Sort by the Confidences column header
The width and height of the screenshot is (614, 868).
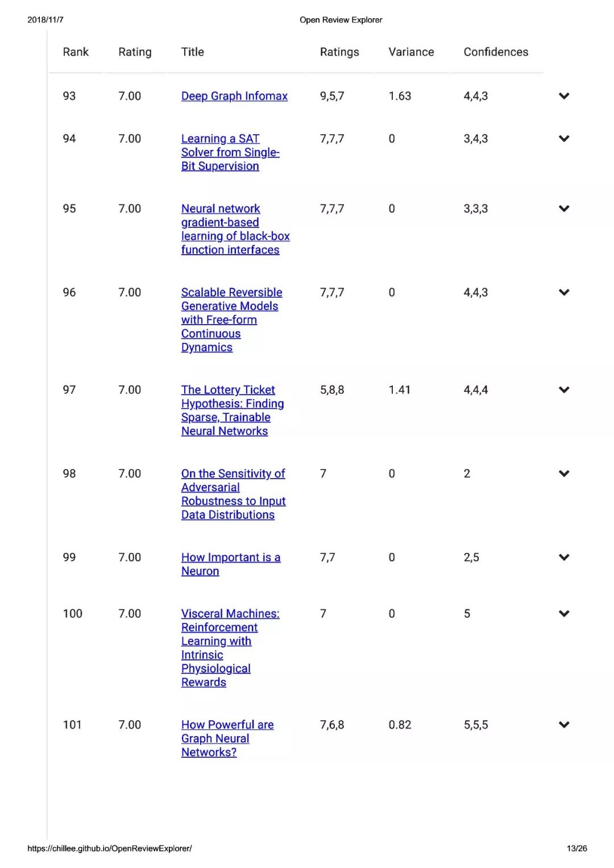(x=496, y=52)
